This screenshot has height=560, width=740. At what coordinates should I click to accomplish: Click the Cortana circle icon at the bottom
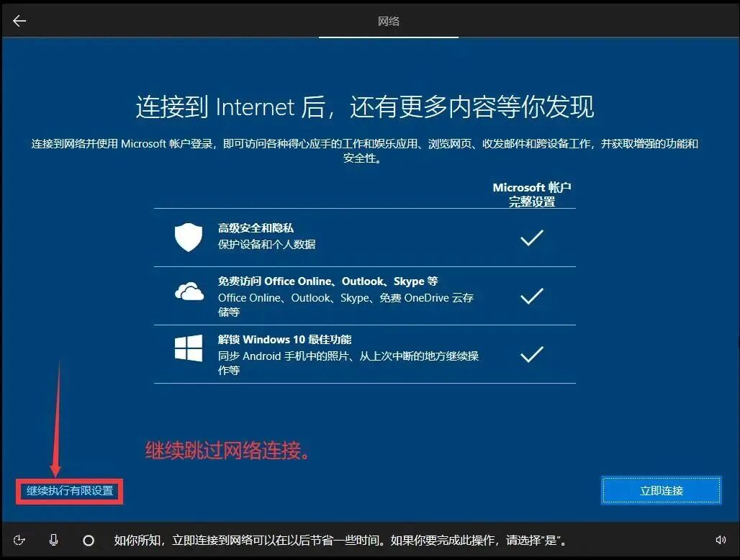coord(88,538)
